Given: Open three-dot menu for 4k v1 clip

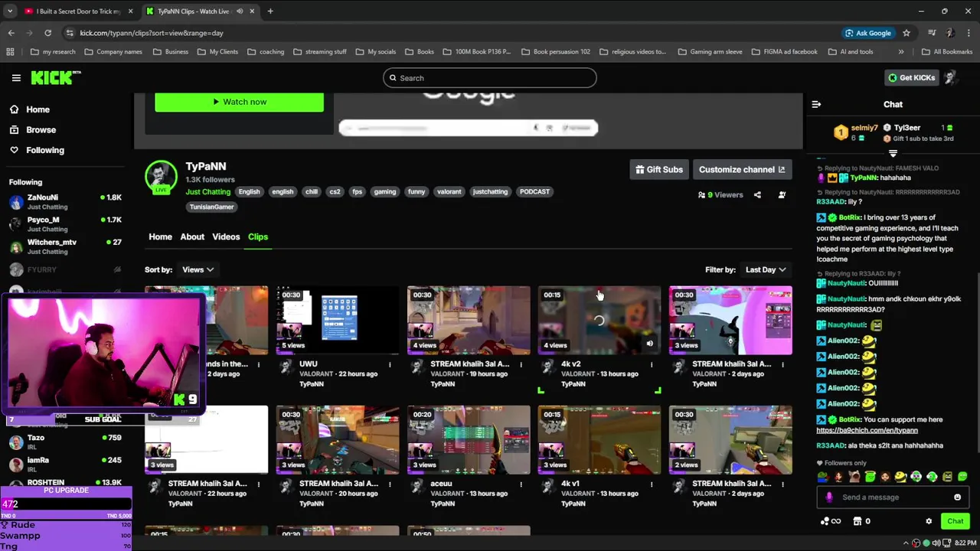Looking at the screenshot, I should (x=652, y=484).
